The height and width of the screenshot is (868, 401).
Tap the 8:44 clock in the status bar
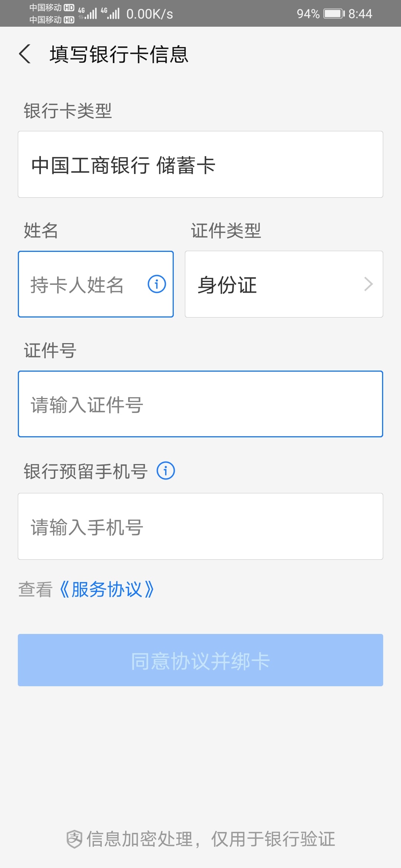click(360, 14)
